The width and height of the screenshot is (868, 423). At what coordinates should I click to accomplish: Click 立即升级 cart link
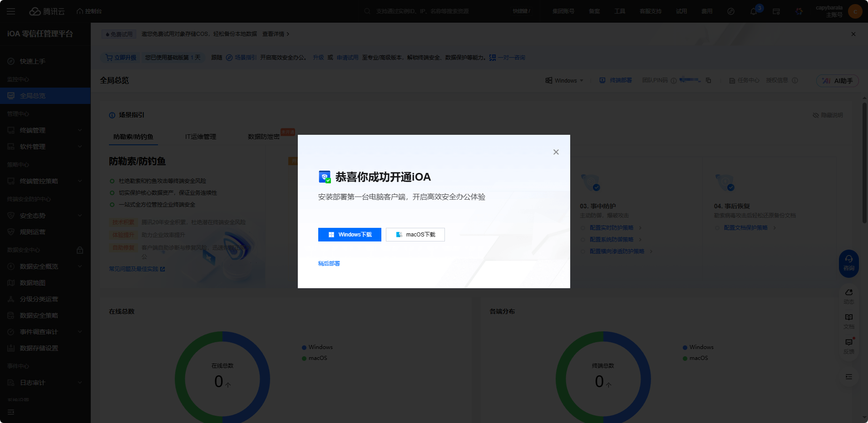point(121,58)
